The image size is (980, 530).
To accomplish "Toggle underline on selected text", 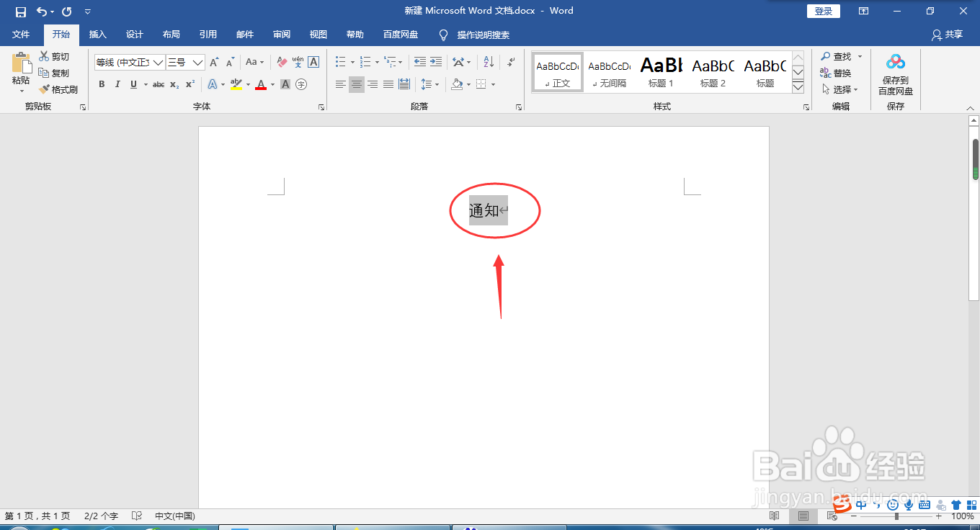I will (133, 84).
